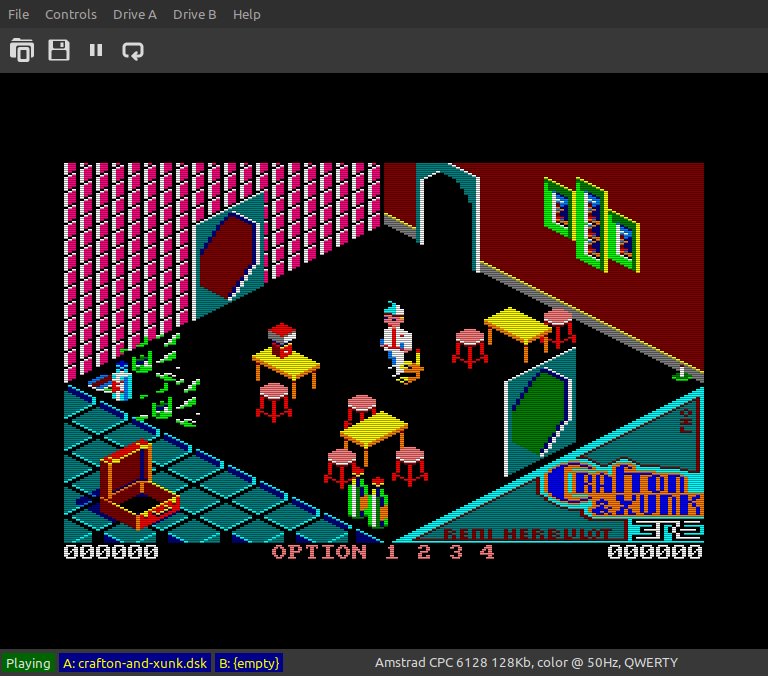The width and height of the screenshot is (768, 676).
Task: Click the save snapshot floppy icon
Action: 59,50
